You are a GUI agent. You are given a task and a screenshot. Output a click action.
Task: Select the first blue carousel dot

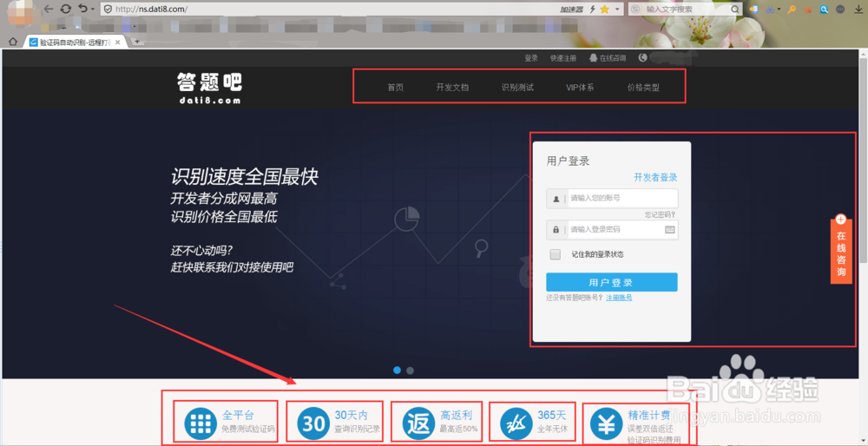tap(397, 371)
